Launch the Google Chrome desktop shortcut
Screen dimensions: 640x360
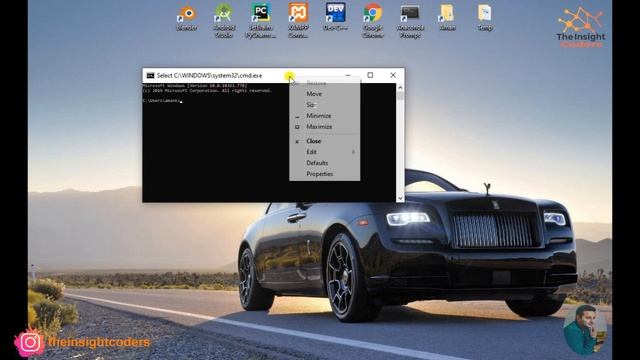pyautogui.click(x=373, y=20)
